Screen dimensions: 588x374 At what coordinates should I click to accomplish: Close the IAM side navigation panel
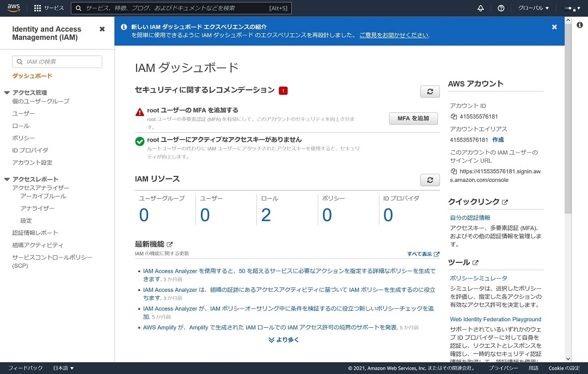click(102, 29)
